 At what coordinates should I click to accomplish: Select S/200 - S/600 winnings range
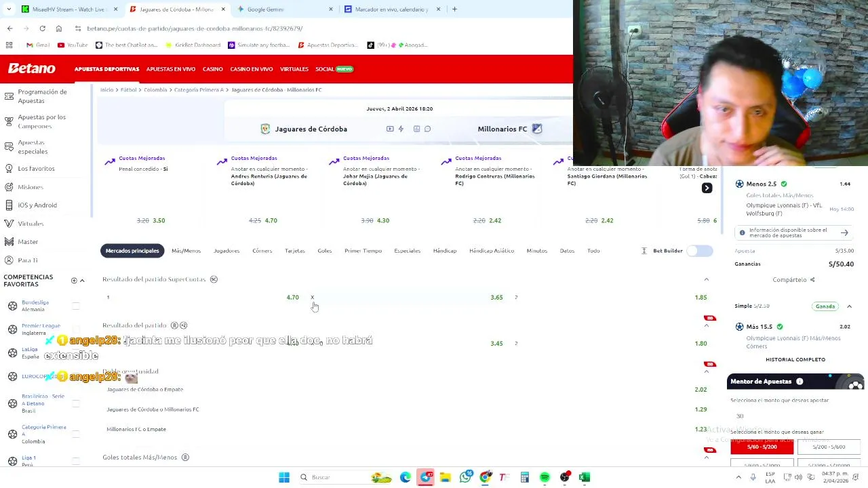tap(829, 447)
